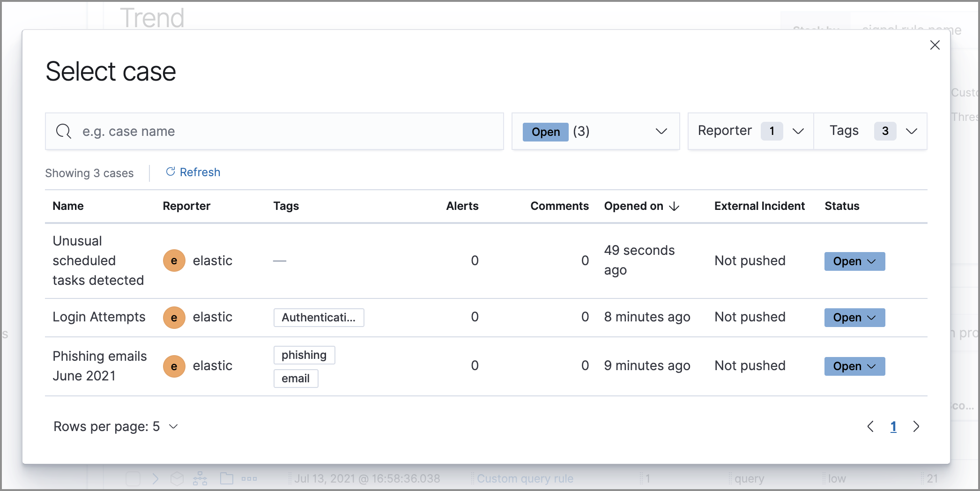Expand the Rows per page selector

coord(115,426)
